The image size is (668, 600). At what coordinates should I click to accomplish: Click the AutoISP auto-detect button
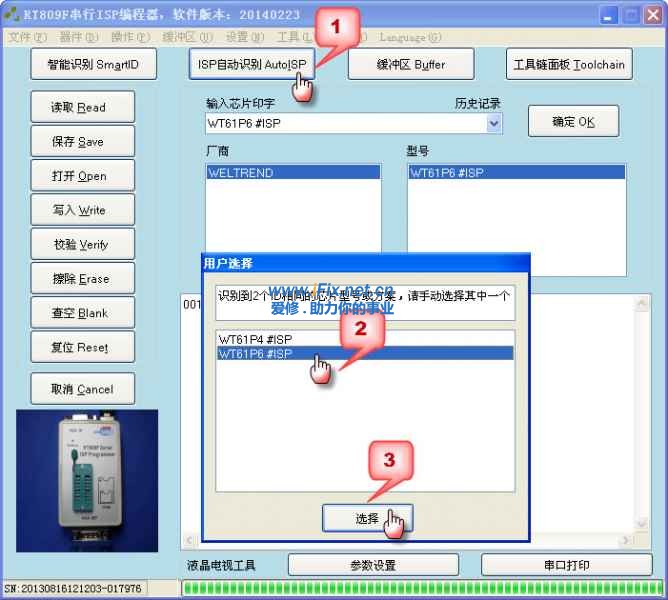pos(252,65)
